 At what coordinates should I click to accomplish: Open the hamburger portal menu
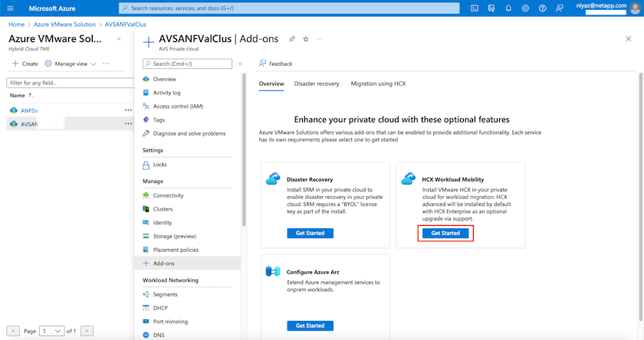(11, 8)
